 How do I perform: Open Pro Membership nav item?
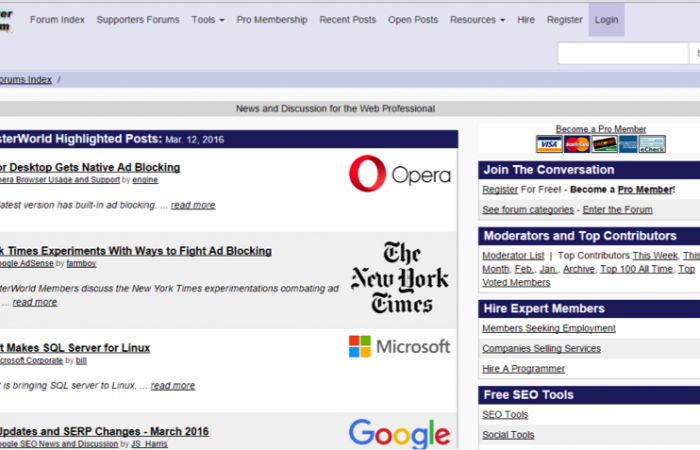click(272, 20)
